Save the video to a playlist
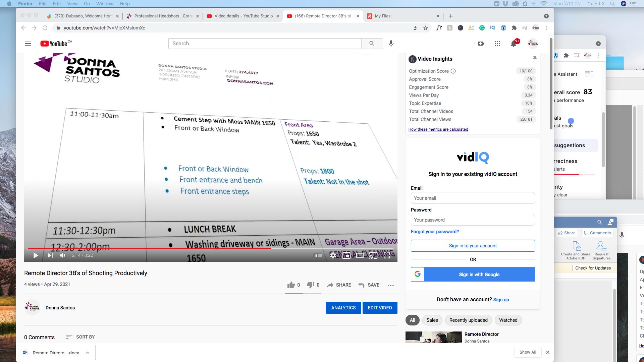 tap(369, 285)
